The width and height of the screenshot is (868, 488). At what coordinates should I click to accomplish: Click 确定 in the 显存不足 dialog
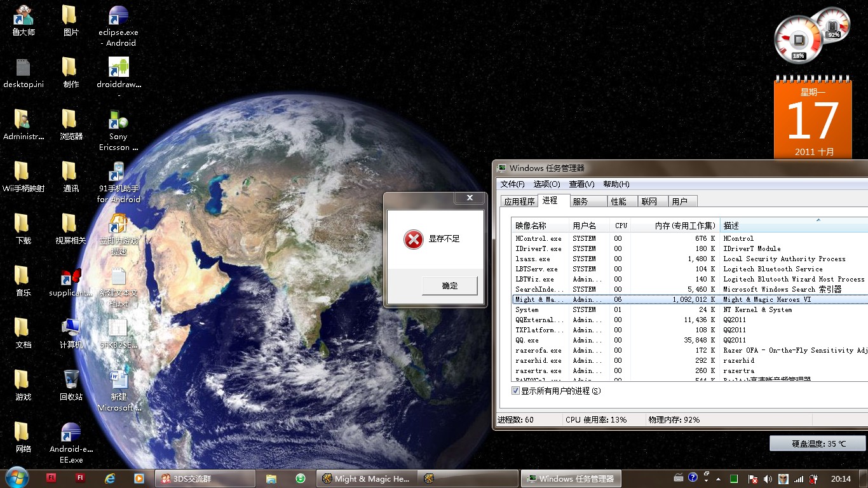(449, 286)
